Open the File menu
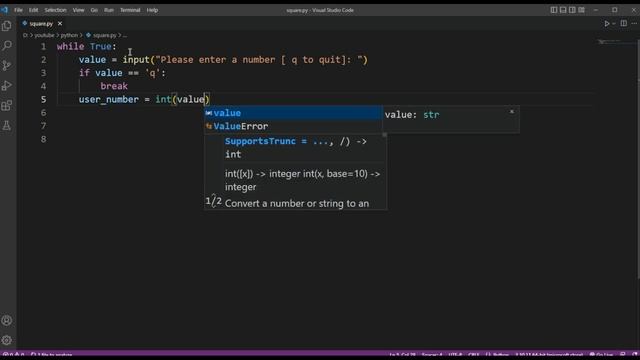The height and width of the screenshot is (360, 640). [18, 10]
